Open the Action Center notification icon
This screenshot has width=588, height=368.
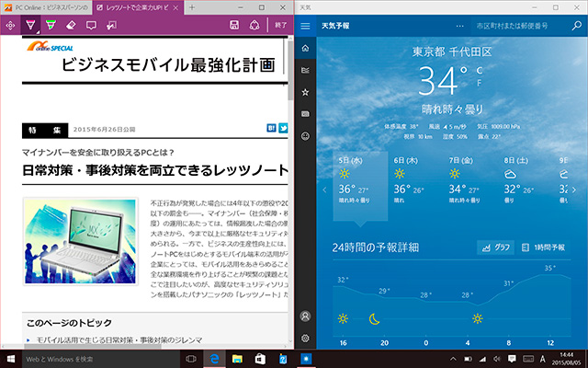point(512,359)
